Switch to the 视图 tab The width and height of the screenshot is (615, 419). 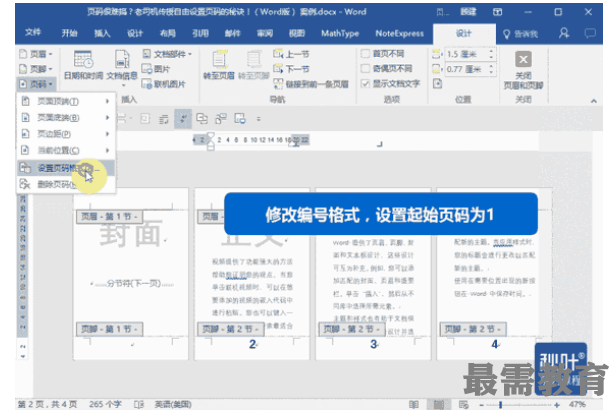297,33
